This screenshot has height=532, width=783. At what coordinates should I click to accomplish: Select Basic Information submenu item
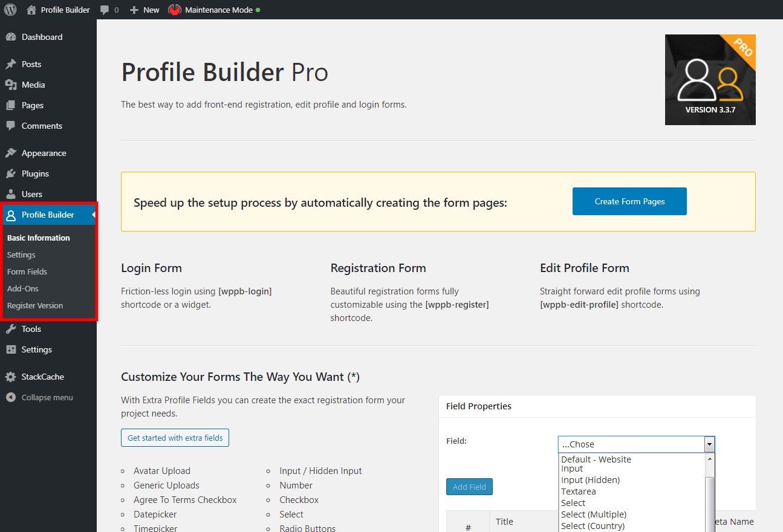click(39, 238)
